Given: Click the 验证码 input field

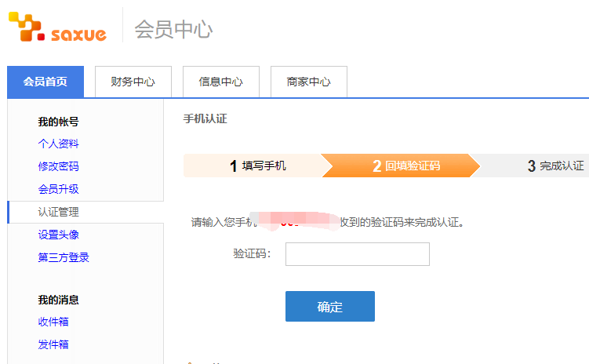Looking at the screenshot, I should tap(357, 254).
